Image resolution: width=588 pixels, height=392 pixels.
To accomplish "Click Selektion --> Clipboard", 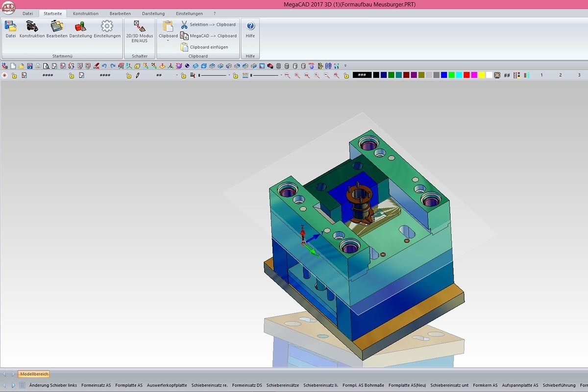I will click(208, 24).
